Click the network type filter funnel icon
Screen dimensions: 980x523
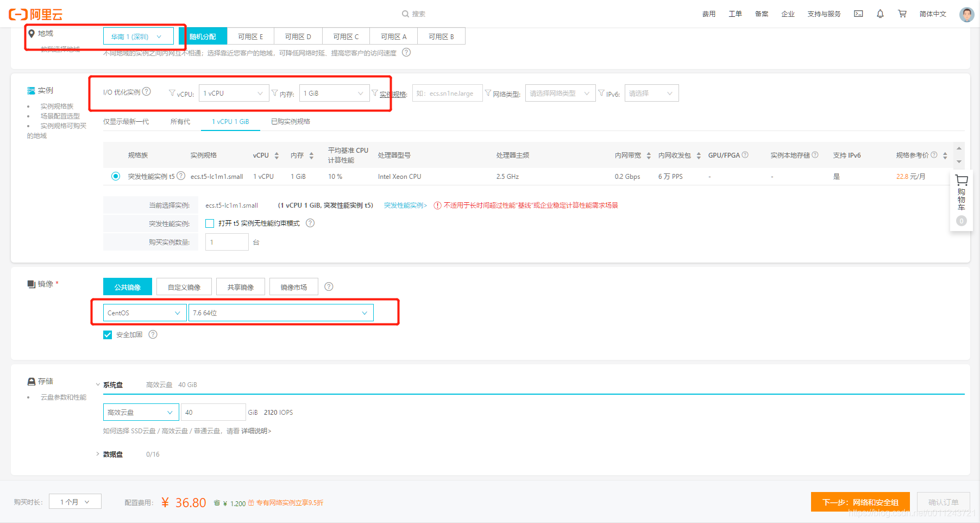pos(488,93)
